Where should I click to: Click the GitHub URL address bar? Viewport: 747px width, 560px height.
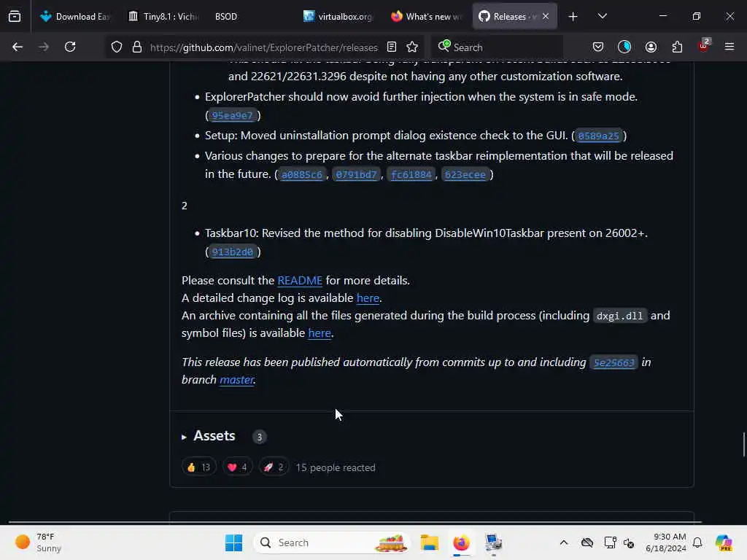click(x=263, y=47)
